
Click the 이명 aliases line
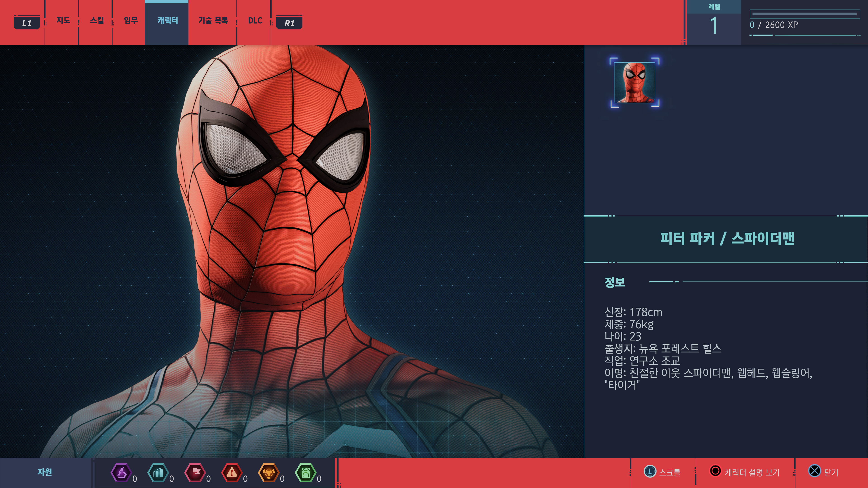coord(709,373)
